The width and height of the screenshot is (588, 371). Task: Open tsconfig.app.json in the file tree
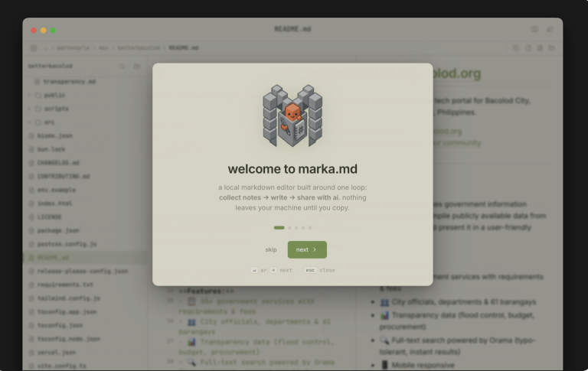click(x=67, y=312)
